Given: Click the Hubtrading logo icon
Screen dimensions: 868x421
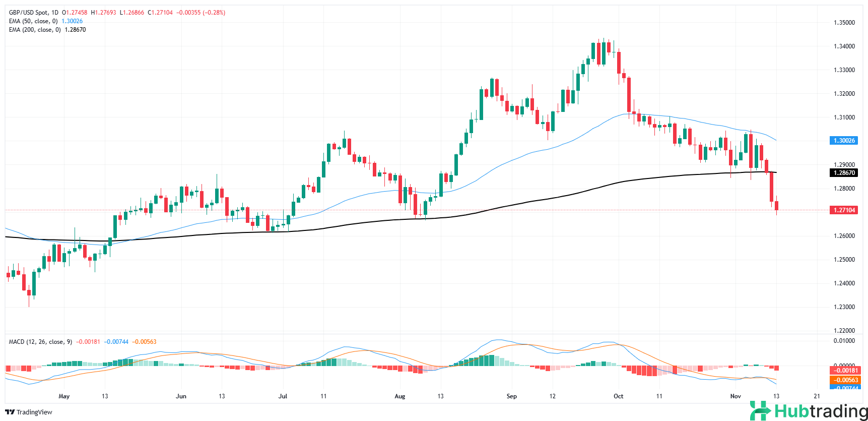Looking at the screenshot, I should coord(761,411).
